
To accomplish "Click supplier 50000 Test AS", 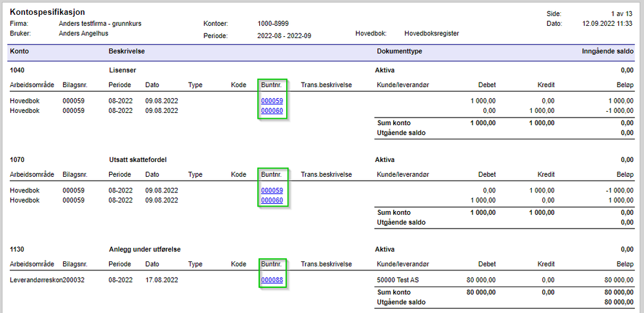I will pyautogui.click(x=398, y=280).
